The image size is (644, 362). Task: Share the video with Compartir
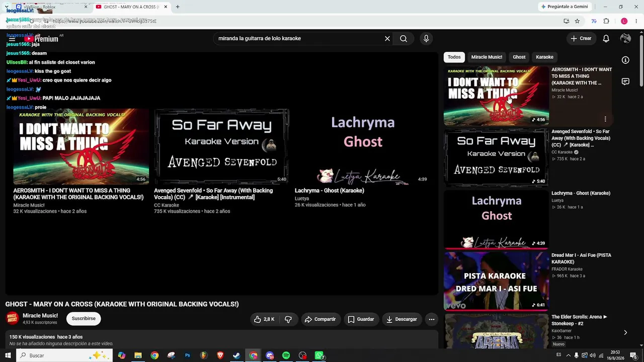click(x=320, y=319)
